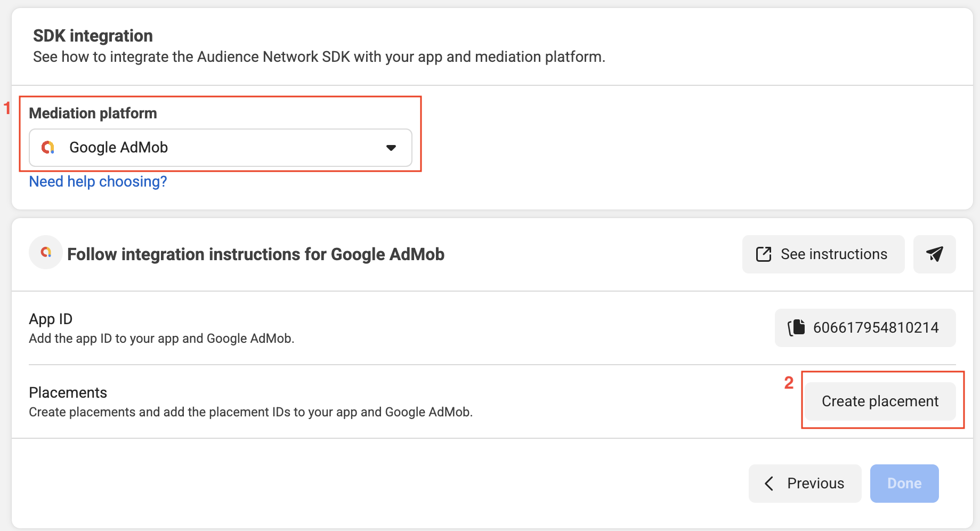Click the SDK integration description text
This screenshot has height=531, width=980.
coord(319,57)
